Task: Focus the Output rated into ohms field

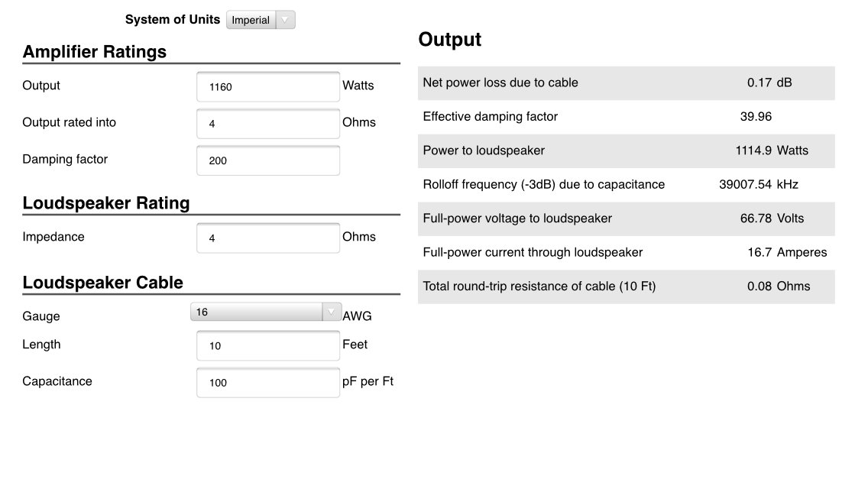Action: tap(268, 124)
